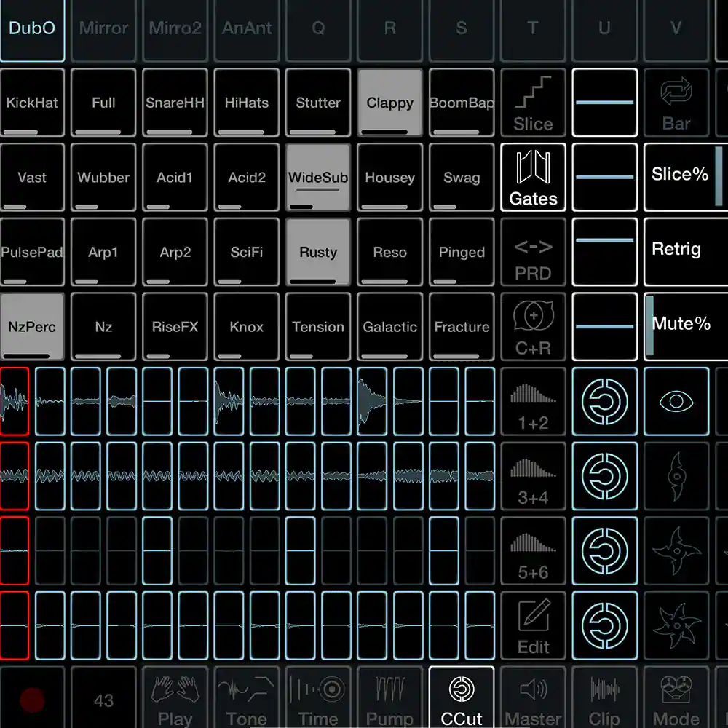
Task: Toggle the highlighted Clappy pad
Action: click(389, 103)
